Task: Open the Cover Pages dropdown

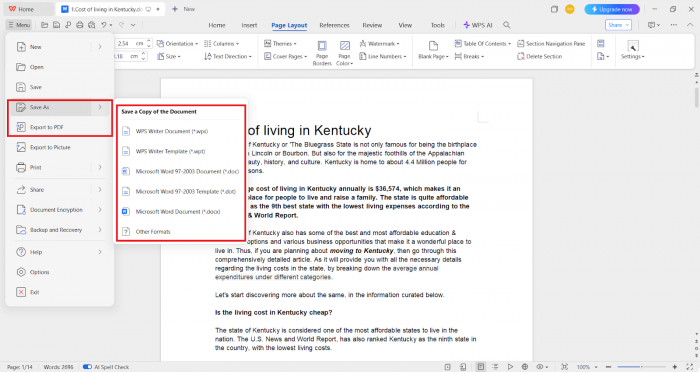Action: [x=285, y=56]
